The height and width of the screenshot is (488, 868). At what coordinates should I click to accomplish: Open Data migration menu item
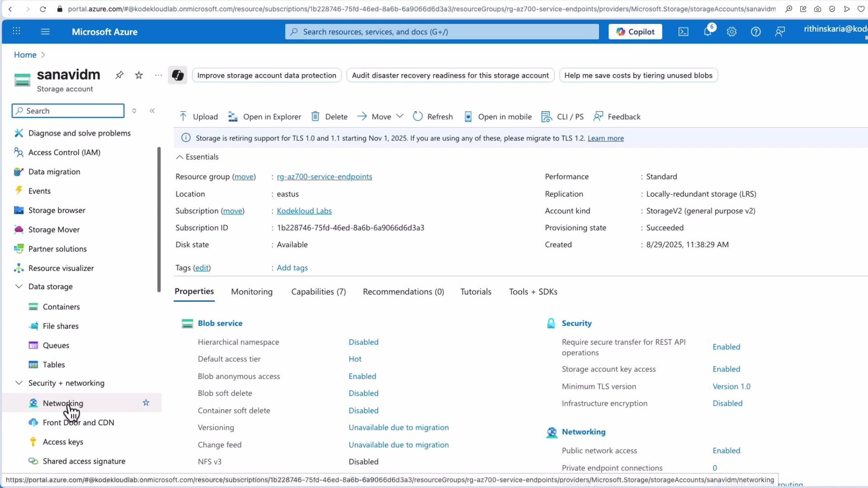tap(54, 172)
